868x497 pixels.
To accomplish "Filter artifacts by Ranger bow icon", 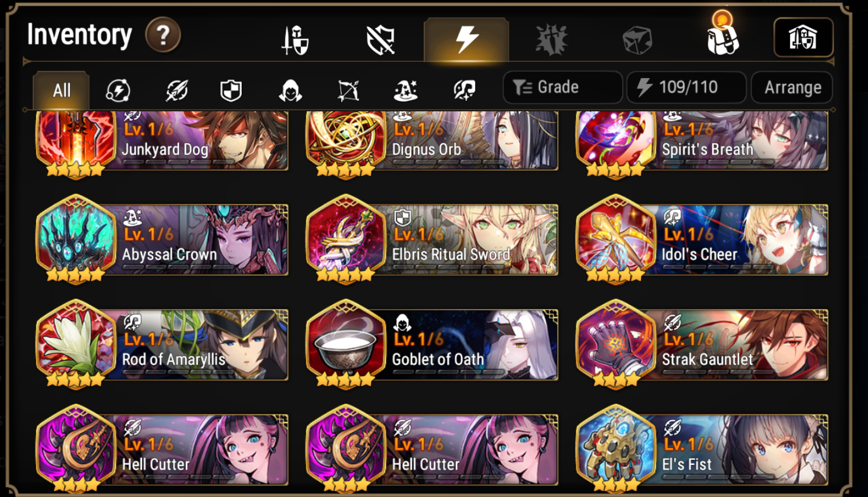I will point(348,90).
